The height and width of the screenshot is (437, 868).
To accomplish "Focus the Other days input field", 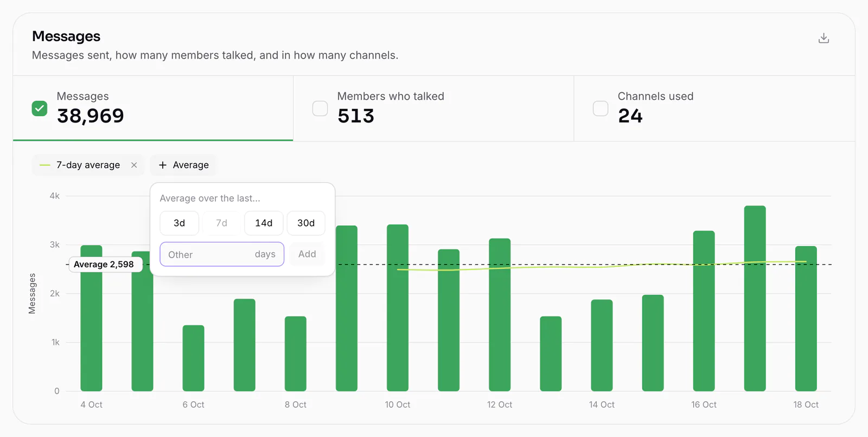I will coord(222,254).
